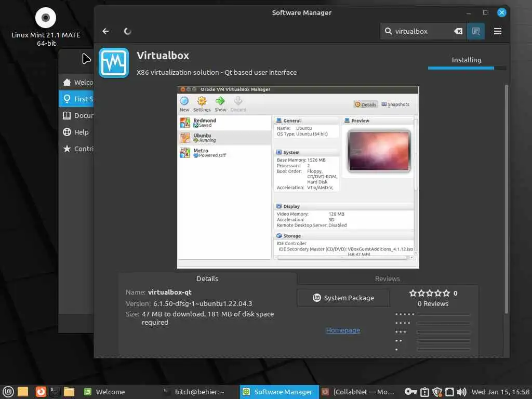
Task: Click the 47 MB to download size text
Action: [208, 318]
